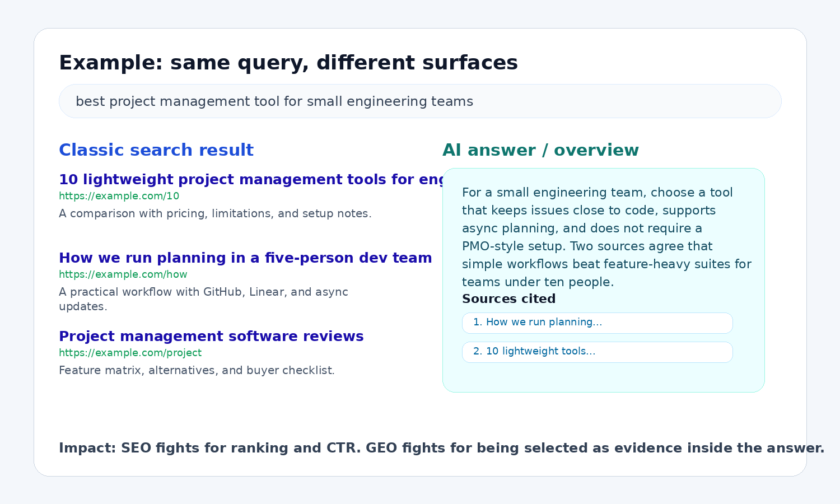Click the https://example.com/how URL
The height and width of the screenshot is (504, 840).
pyautogui.click(x=123, y=274)
